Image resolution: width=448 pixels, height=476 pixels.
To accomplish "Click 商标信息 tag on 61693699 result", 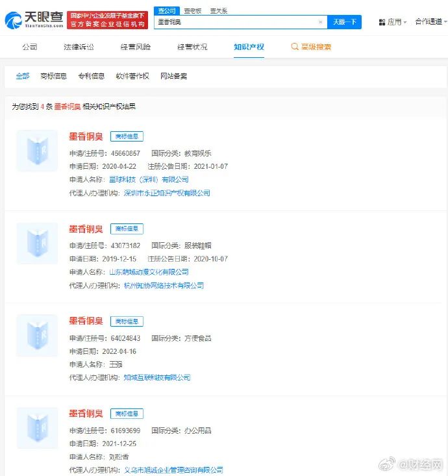I will [x=127, y=414].
